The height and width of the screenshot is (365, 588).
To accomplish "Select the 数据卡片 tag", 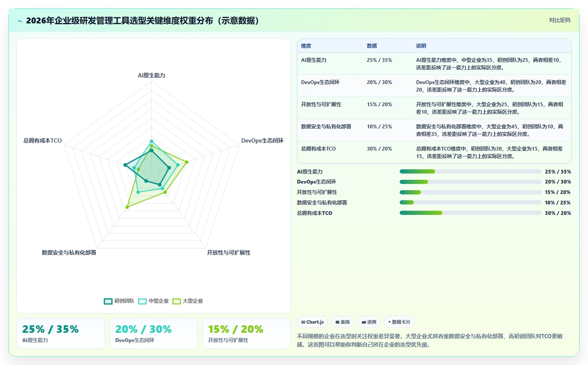I will pos(399,322).
